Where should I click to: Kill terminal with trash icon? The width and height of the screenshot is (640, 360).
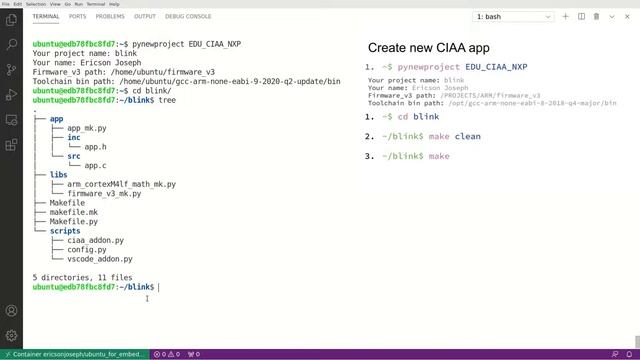596,16
